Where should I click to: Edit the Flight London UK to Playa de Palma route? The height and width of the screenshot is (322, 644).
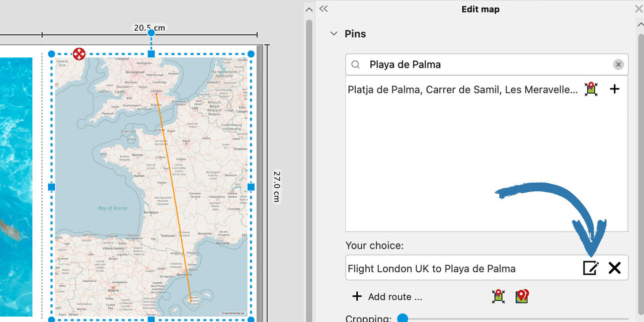point(591,268)
